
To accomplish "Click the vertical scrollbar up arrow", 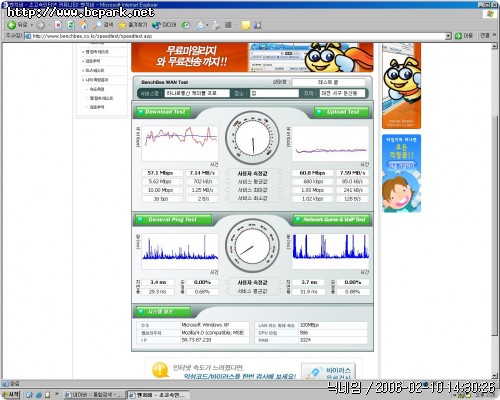I will pos(495,46).
